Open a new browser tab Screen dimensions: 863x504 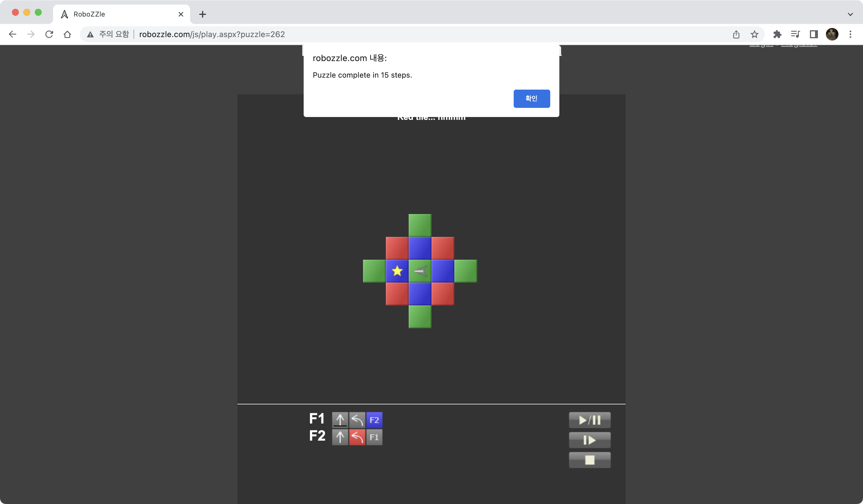click(202, 14)
